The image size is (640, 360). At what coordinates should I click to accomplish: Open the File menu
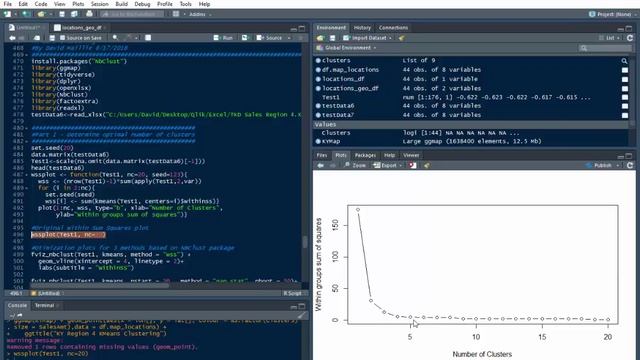7,4
